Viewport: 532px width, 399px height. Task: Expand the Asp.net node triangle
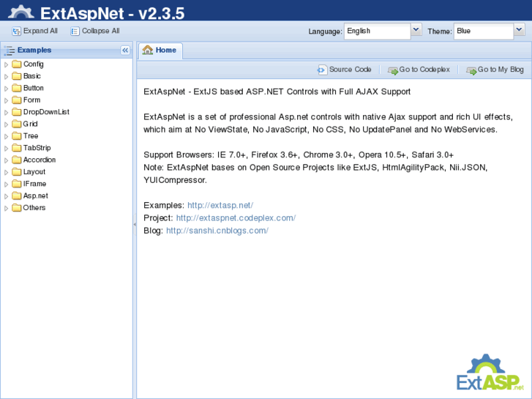(6, 196)
